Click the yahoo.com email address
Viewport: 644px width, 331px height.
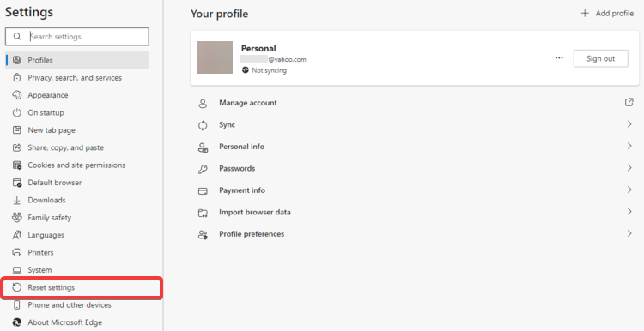(x=274, y=59)
